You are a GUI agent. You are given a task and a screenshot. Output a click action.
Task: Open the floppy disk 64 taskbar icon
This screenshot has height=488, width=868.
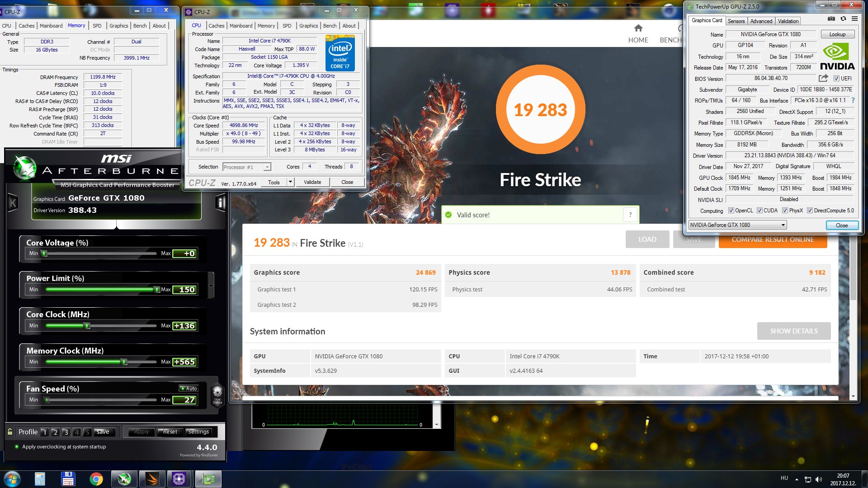pyautogui.click(x=68, y=479)
